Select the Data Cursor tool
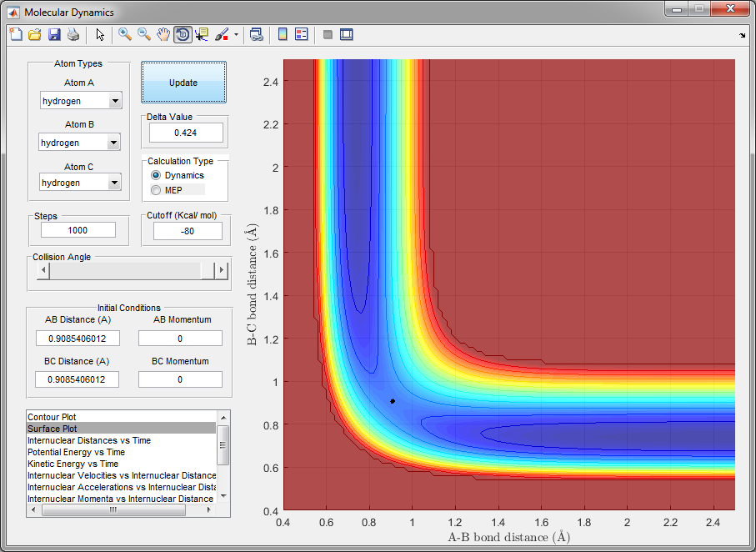The image size is (756, 552). click(x=202, y=35)
